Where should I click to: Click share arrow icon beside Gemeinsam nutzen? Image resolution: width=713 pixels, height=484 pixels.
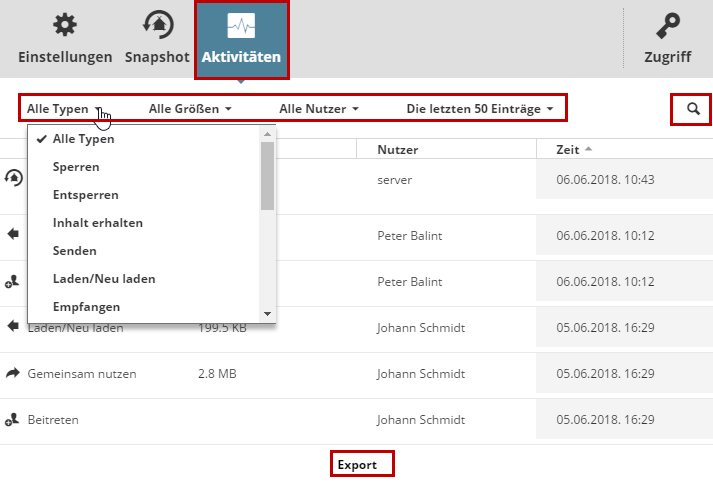coord(13,373)
